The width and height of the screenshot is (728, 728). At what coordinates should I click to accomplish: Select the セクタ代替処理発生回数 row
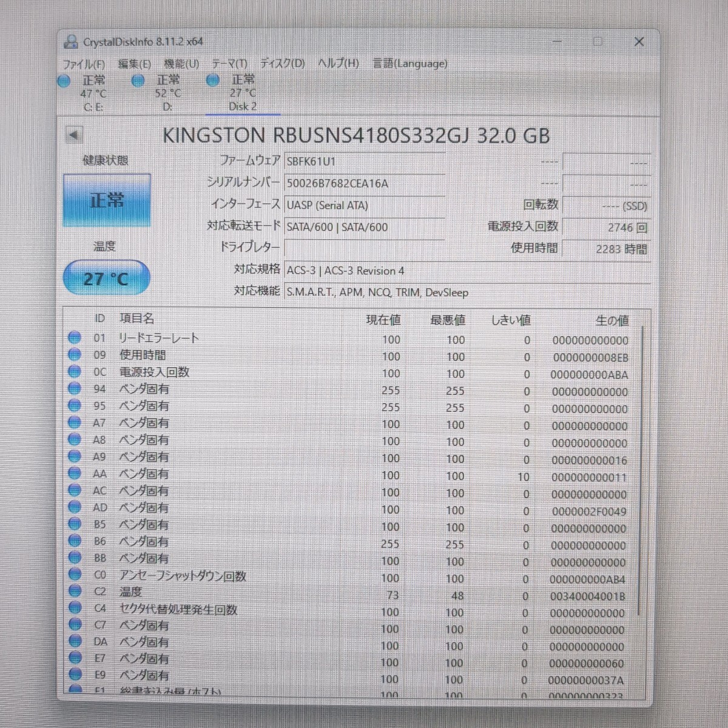[352, 608]
